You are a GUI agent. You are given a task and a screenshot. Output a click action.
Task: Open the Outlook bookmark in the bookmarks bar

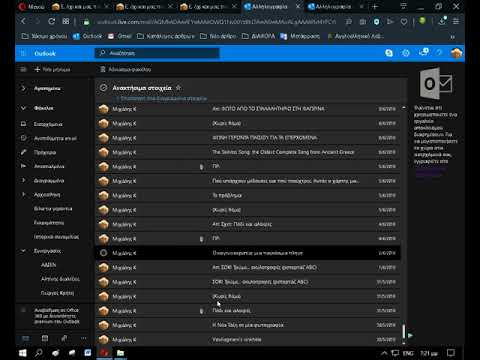(x=88, y=36)
